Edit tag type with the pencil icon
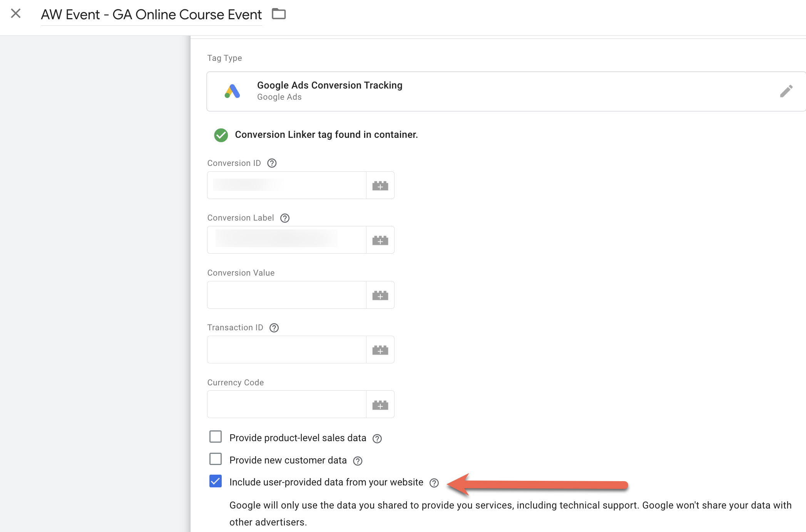 coord(786,91)
